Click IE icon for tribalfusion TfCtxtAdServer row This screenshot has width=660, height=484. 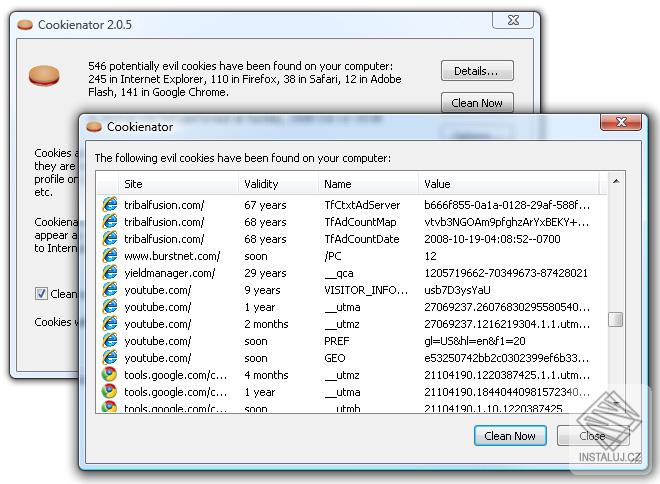pyautogui.click(x=110, y=205)
